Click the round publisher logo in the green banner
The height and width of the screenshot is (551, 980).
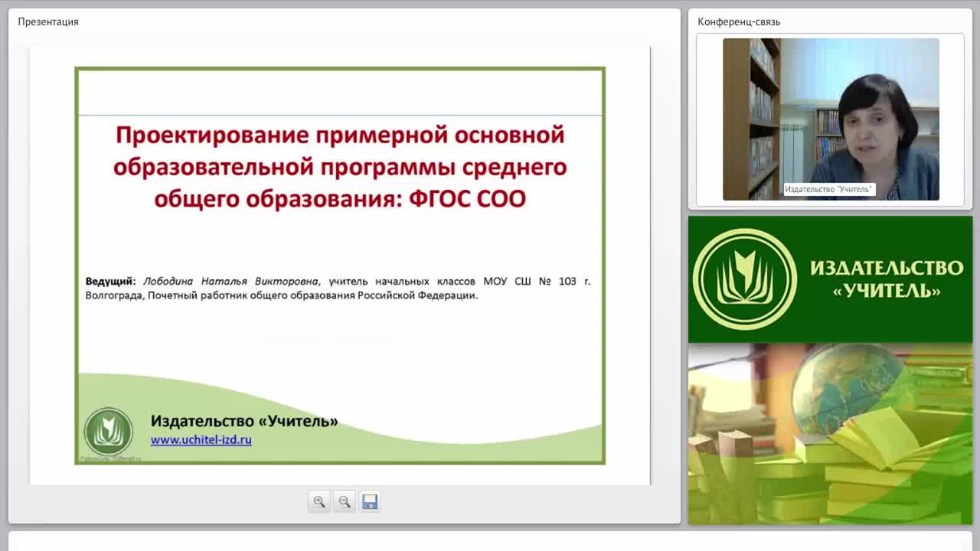click(745, 279)
